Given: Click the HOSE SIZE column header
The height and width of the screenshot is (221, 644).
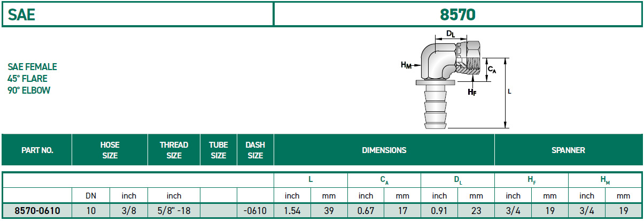Looking at the screenshot, I should coord(110,150).
